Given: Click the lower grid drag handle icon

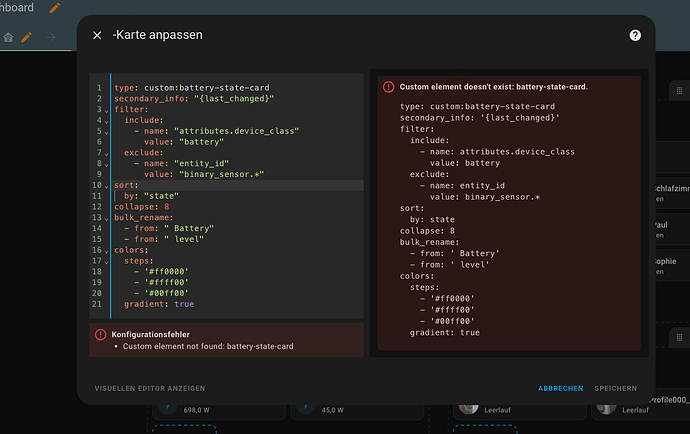Looking at the screenshot, I should coord(679,338).
